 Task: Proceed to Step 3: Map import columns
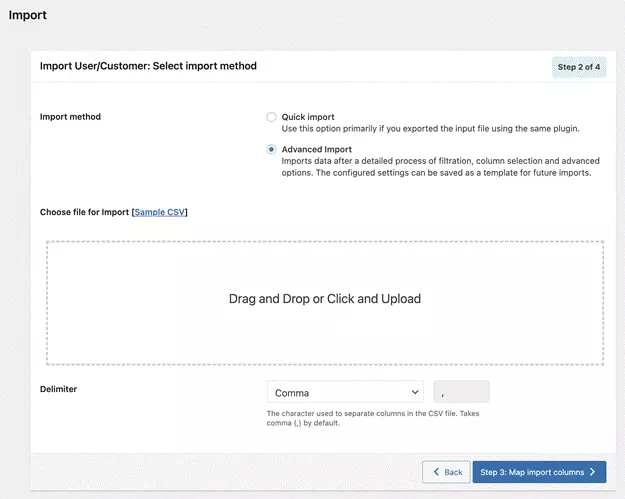pos(538,472)
